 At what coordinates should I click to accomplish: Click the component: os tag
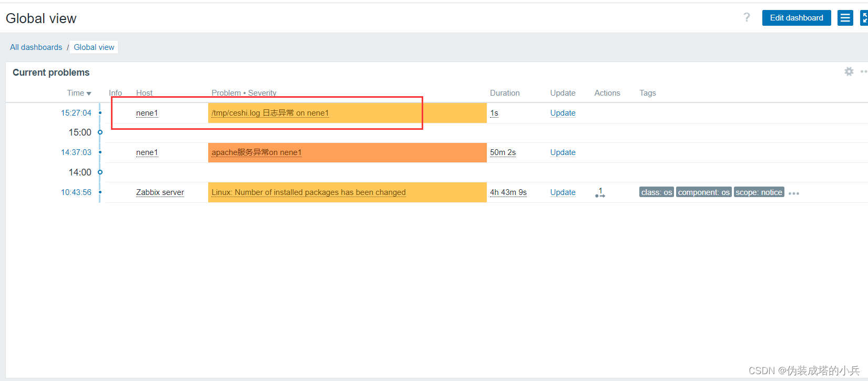pyautogui.click(x=704, y=192)
